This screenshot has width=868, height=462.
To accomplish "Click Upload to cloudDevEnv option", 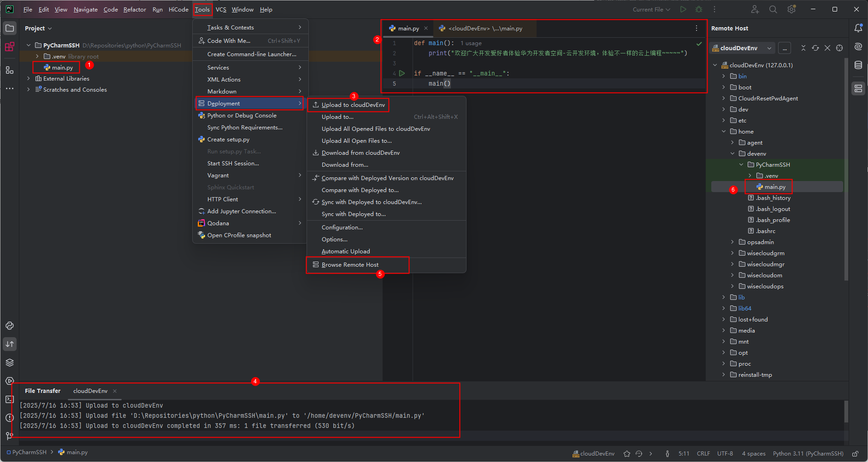I will 352,105.
